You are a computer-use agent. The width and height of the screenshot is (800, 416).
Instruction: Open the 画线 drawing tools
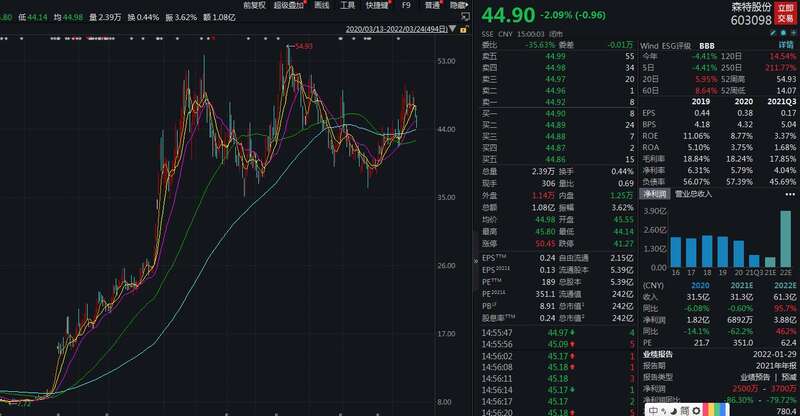(x=322, y=5)
